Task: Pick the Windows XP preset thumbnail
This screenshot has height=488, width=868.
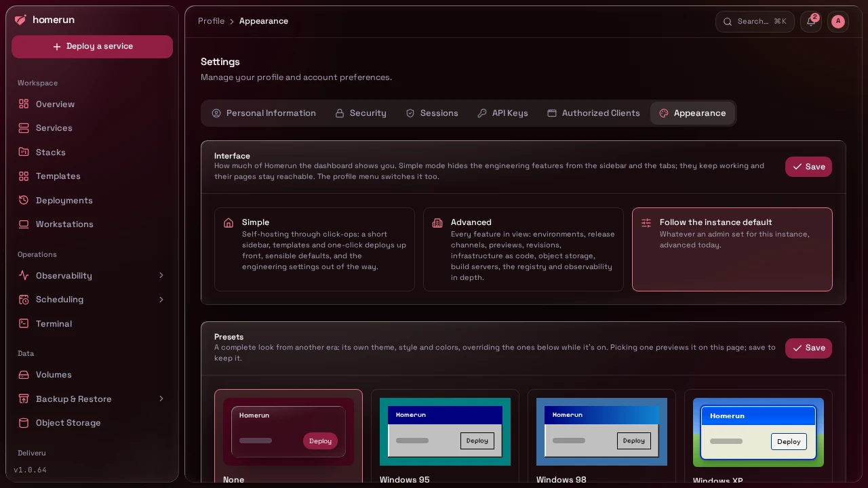Action: click(758, 432)
